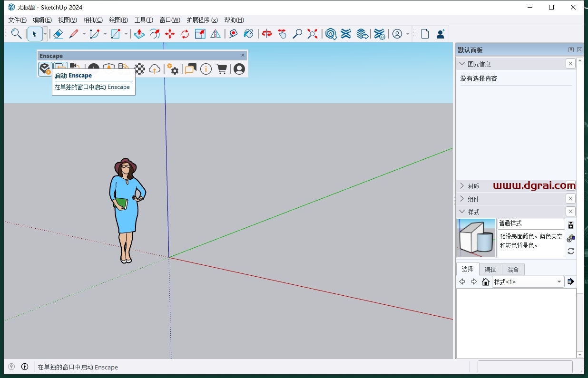This screenshot has height=378, width=588.
Task: Click the Enscape cloud upload icon
Action: pos(154,69)
